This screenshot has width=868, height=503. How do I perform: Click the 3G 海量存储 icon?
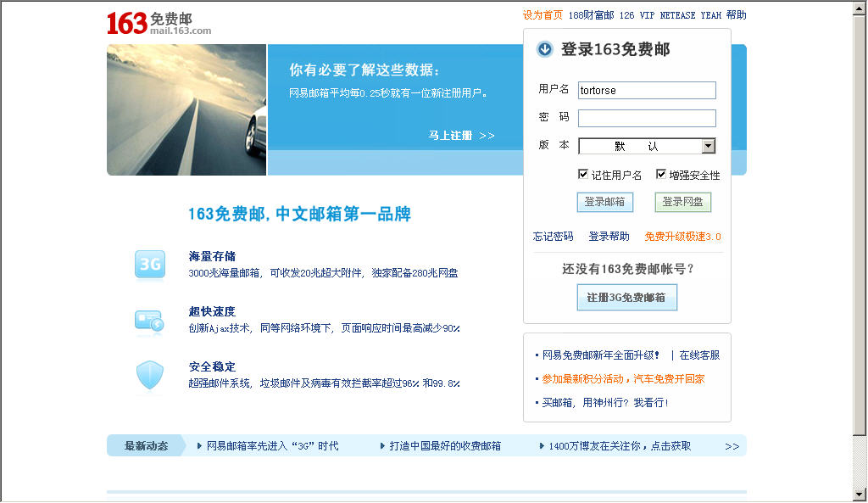[x=150, y=265]
